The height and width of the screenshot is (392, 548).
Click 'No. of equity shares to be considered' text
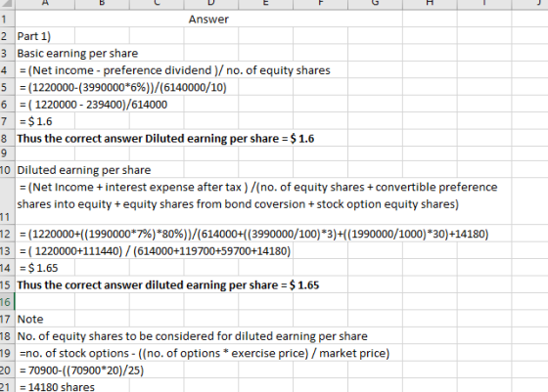pos(192,336)
